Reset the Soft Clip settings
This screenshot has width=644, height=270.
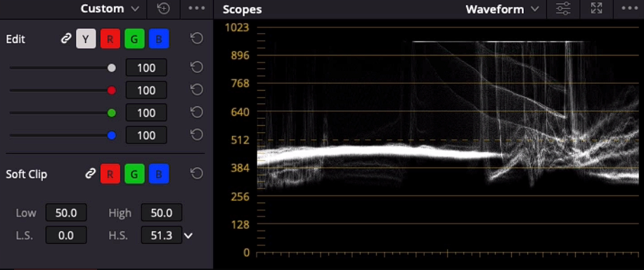tap(197, 174)
